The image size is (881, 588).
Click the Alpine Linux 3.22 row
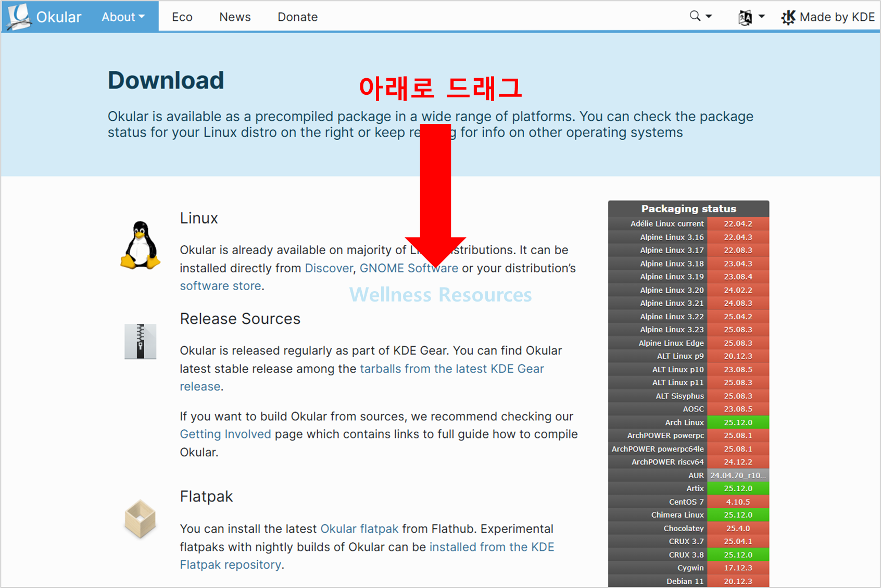pos(688,317)
